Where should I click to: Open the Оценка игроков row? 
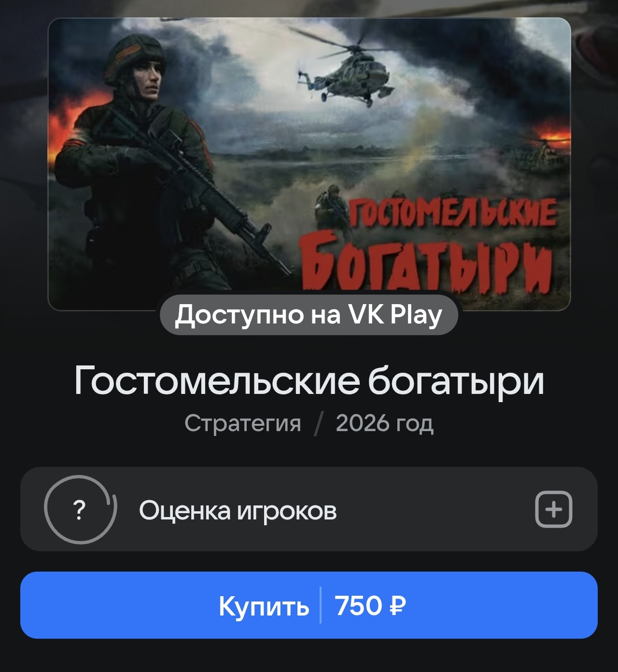309,509
